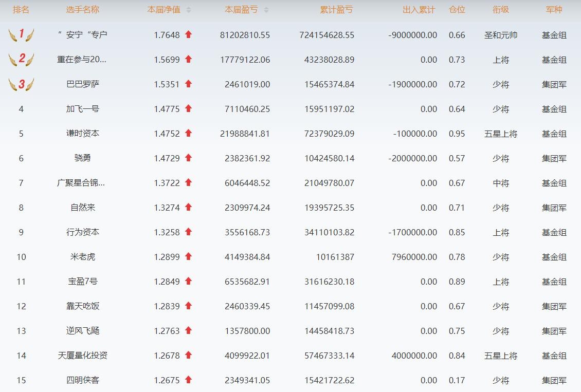Click red up arrow next to 1.2899
Screen dimensions: 581x392
(188, 256)
